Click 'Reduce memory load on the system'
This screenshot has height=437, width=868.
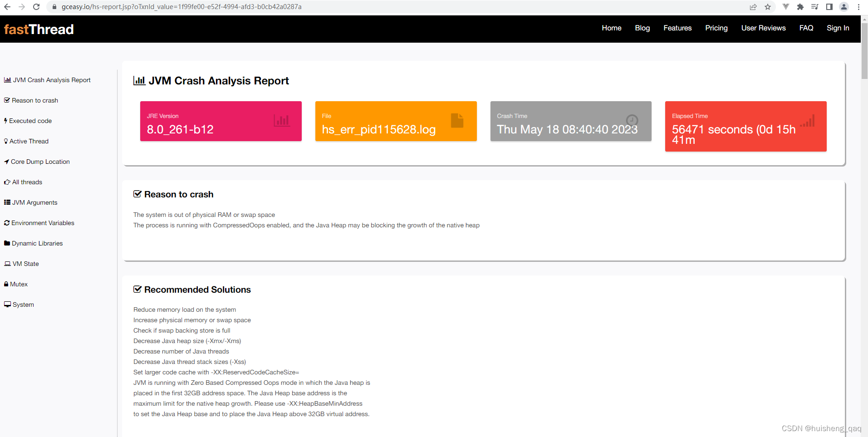pyautogui.click(x=185, y=309)
